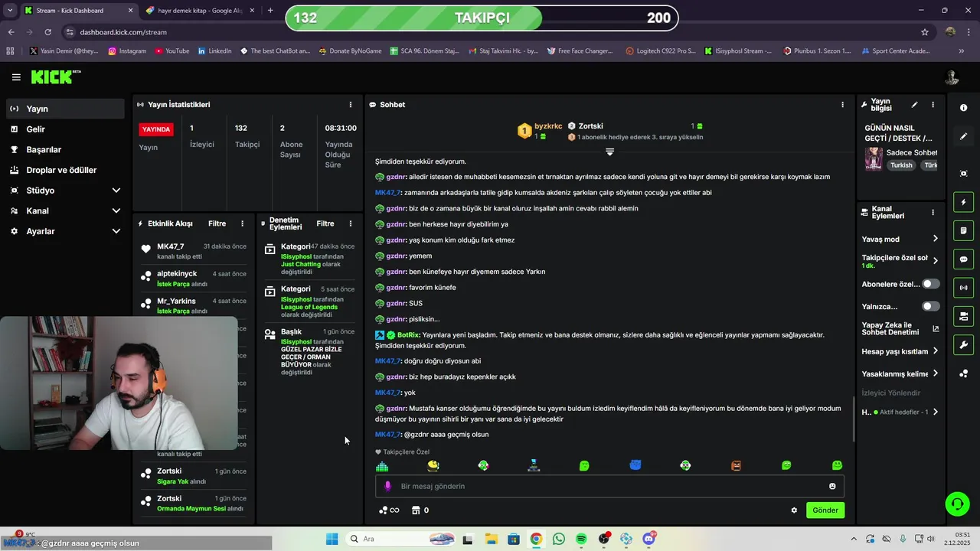Open the emoji picker in message box
The image size is (980, 551).
point(832,486)
